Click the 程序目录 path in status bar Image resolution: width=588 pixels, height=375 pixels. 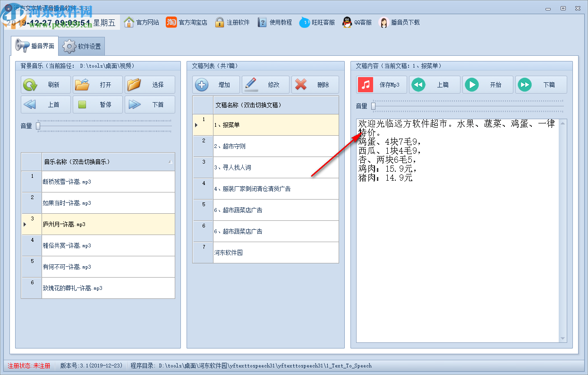(251, 366)
